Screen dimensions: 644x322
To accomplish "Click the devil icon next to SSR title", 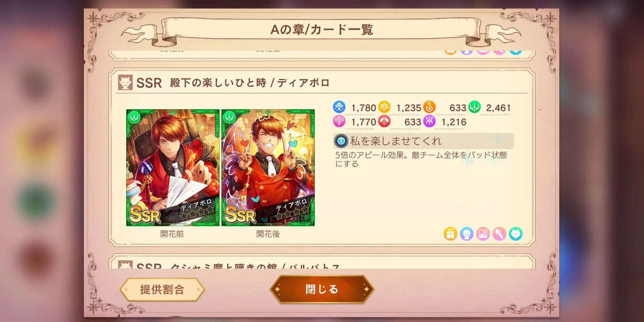I will point(125,83).
